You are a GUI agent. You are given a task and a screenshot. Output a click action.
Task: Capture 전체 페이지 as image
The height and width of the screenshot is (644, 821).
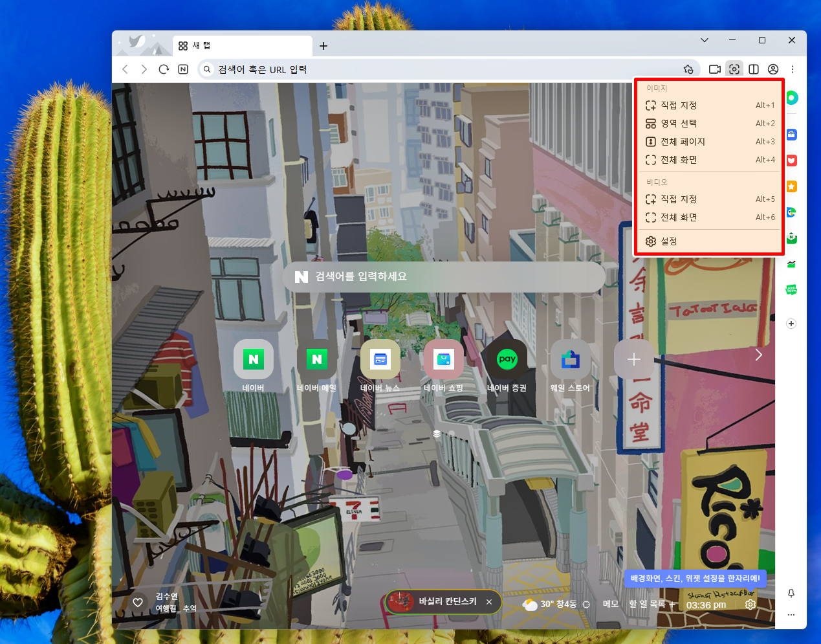[x=710, y=142]
